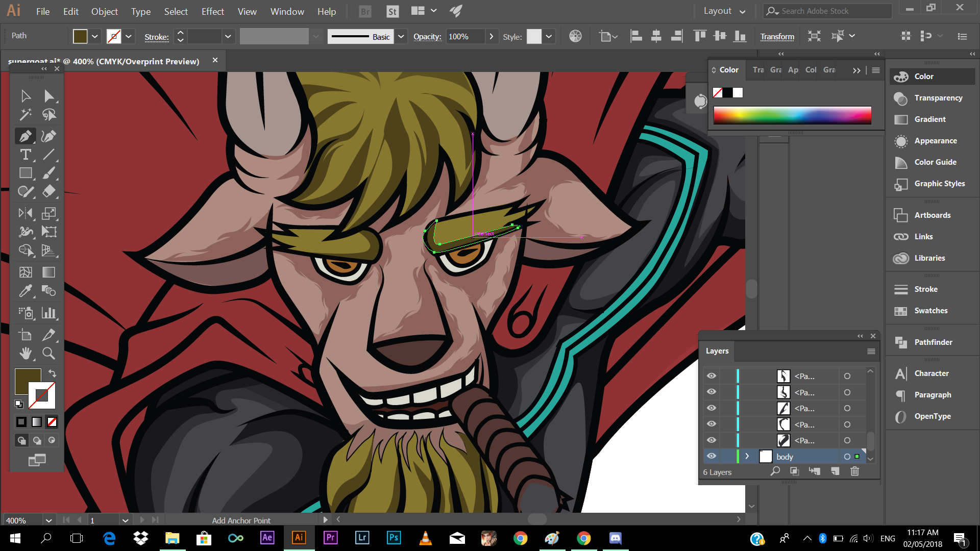
Task: Open the Artboards panel
Action: [932, 215]
